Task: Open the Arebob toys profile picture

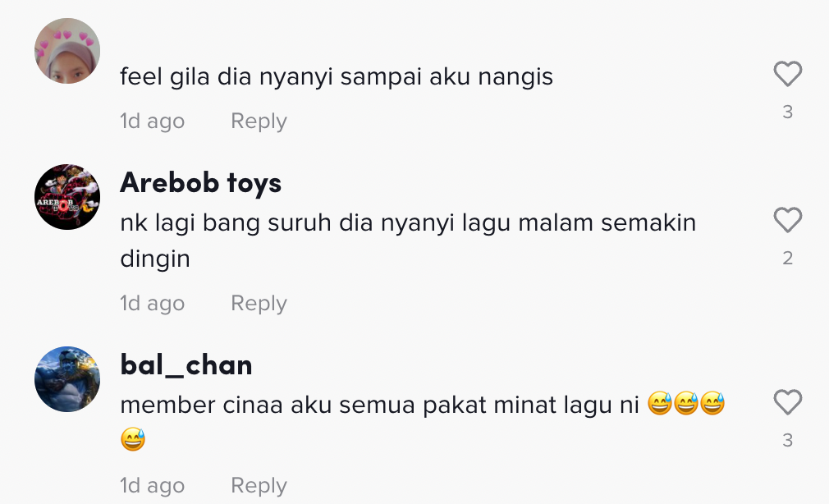Action: [x=67, y=197]
